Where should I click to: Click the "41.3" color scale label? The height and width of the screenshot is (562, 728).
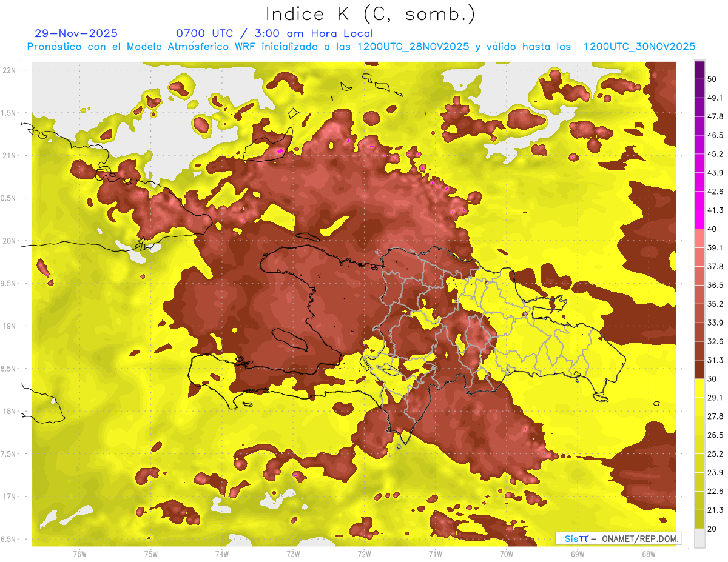pyautogui.click(x=715, y=210)
